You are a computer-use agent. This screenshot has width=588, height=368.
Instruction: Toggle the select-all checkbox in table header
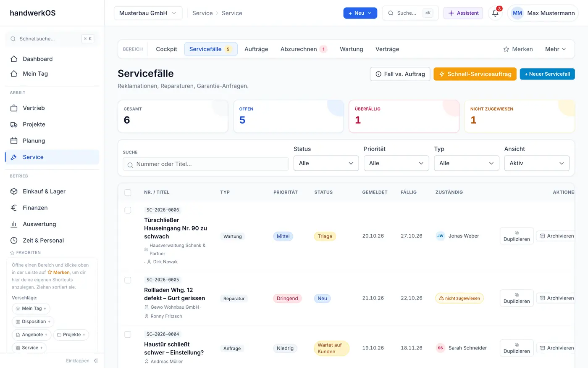[x=128, y=193]
